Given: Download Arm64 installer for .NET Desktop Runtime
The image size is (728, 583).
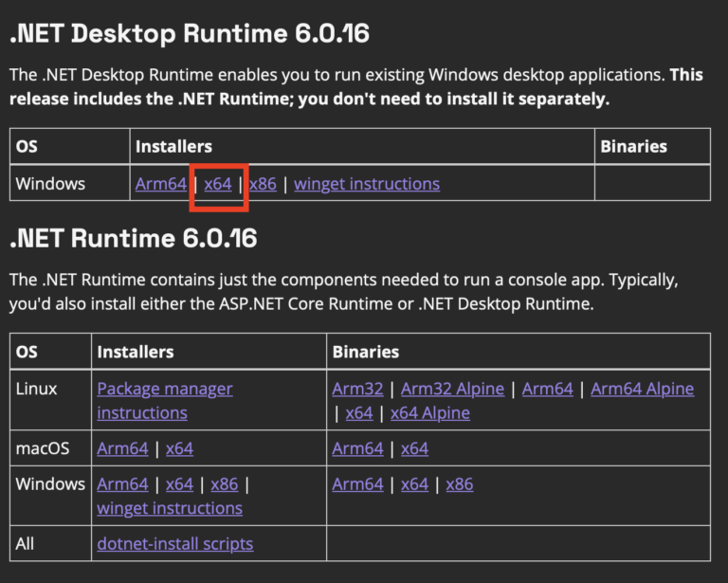Looking at the screenshot, I should [161, 184].
